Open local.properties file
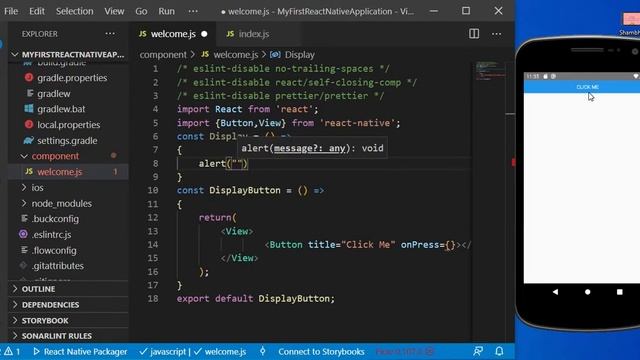 pos(68,125)
